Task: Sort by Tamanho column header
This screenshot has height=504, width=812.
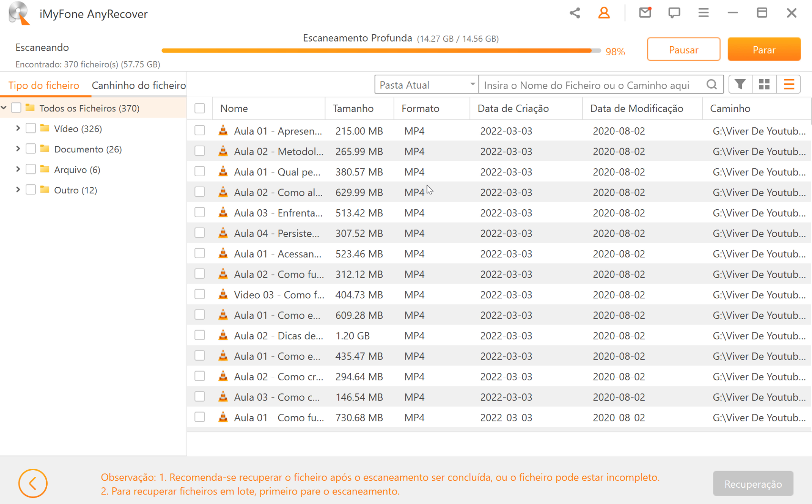Action: coord(359,108)
